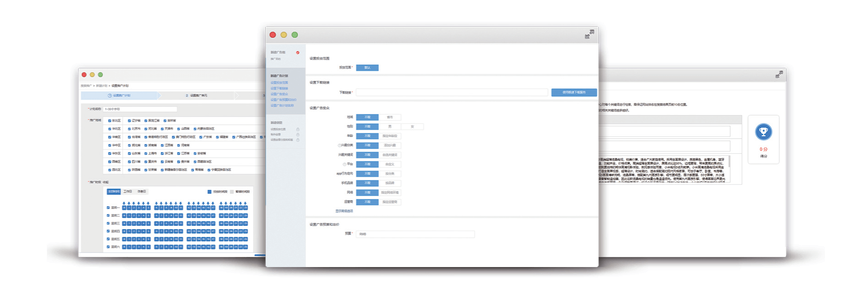Click the 使用极速下载服务 button
868x289 pixels.
[574, 92]
